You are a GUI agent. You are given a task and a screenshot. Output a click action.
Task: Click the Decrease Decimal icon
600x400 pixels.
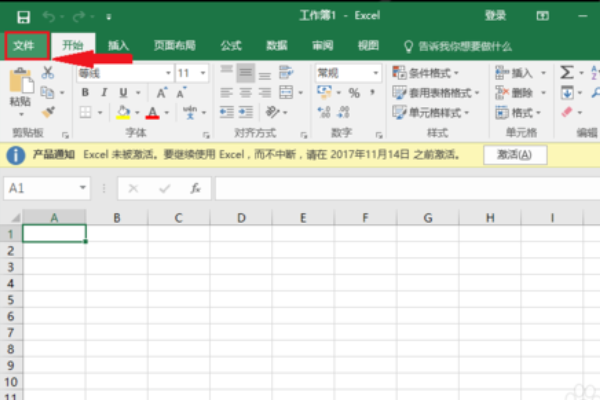[343, 112]
